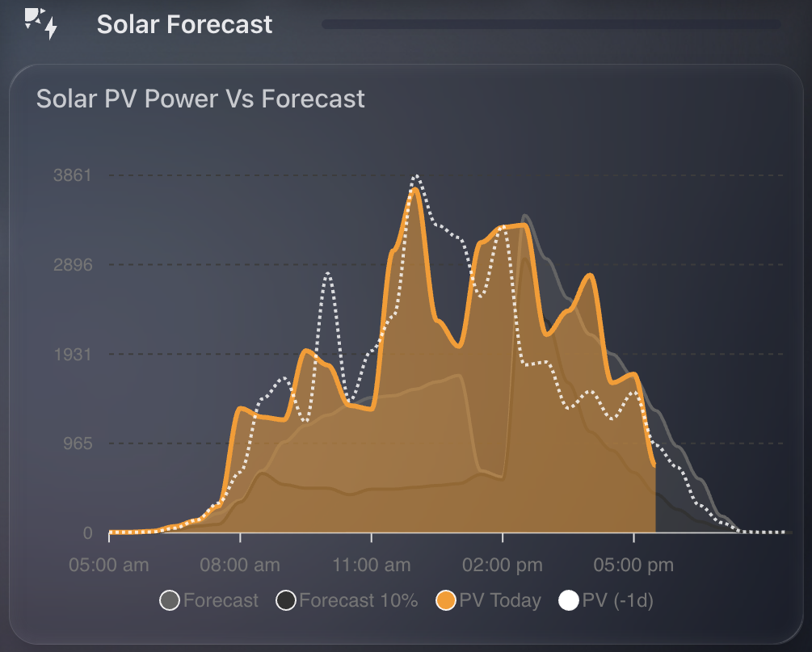Screen dimensions: 812x652
Task: Click the 3861 y-axis maximum label
Action: [73, 175]
